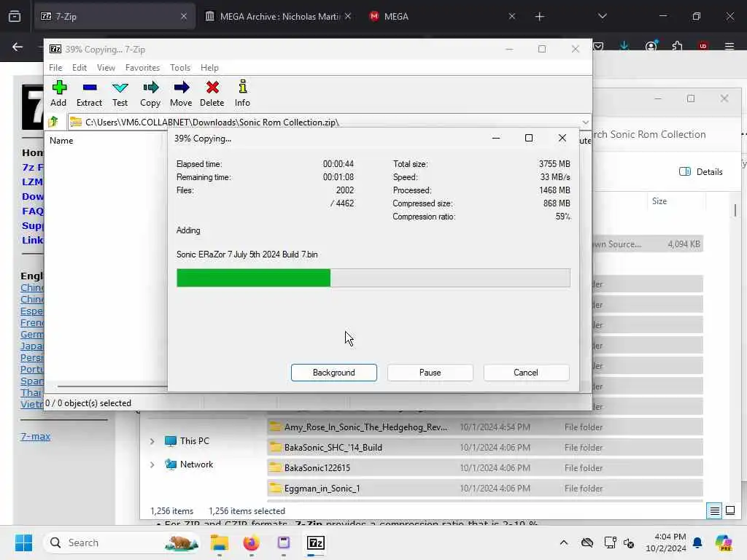Switch Explorer to details list view

[715, 511]
